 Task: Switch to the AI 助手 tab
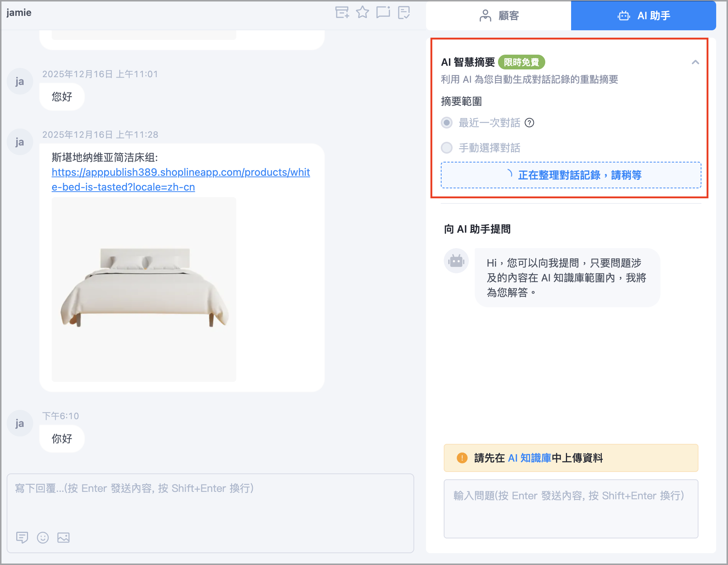click(643, 16)
